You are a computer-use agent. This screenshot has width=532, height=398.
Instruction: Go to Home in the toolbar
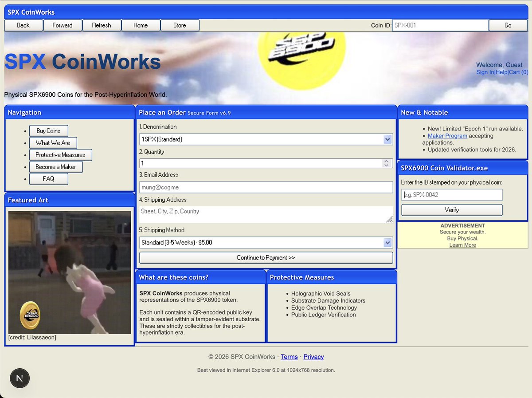(x=141, y=25)
